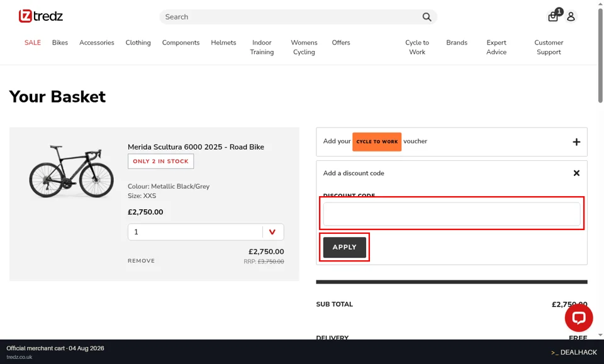Screen dimensions: 604x364
Task: Open the Clothing menu
Action: (x=138, y=43)
